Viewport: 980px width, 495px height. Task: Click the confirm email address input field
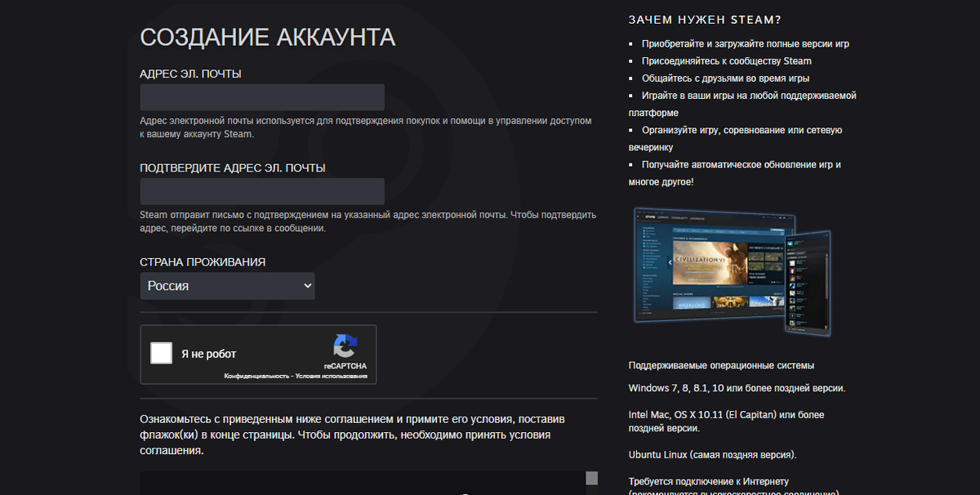tap(262, 191)
